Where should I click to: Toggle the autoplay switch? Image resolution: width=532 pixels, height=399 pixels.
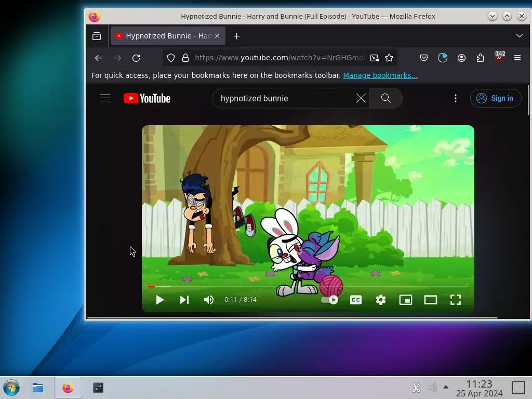(329, 300)
